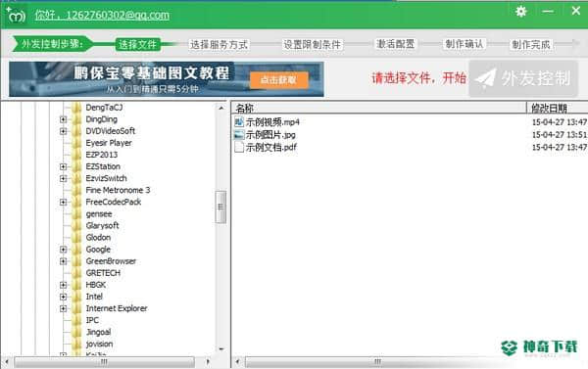Click folder tree scroll up arrow
Image resolution: width=588 pixels, height=369 pixels.
[x=220, y=108]
